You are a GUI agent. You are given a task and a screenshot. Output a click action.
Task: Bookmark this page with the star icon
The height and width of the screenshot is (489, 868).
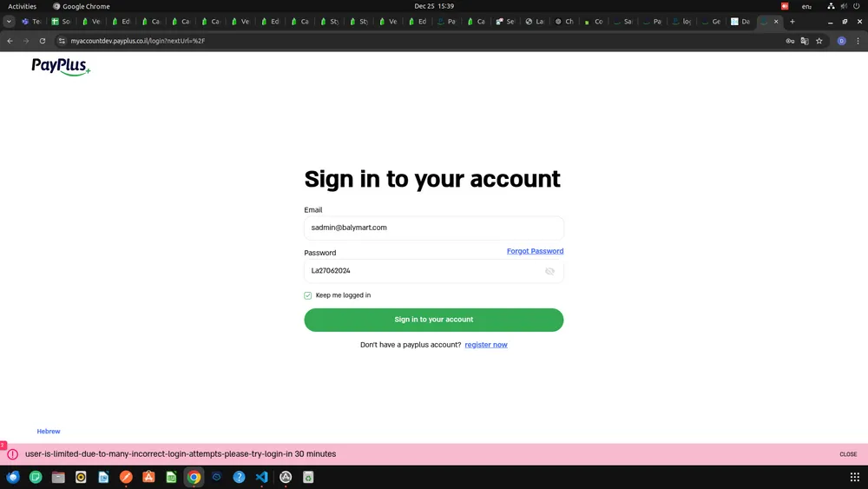tap(819, 41)
